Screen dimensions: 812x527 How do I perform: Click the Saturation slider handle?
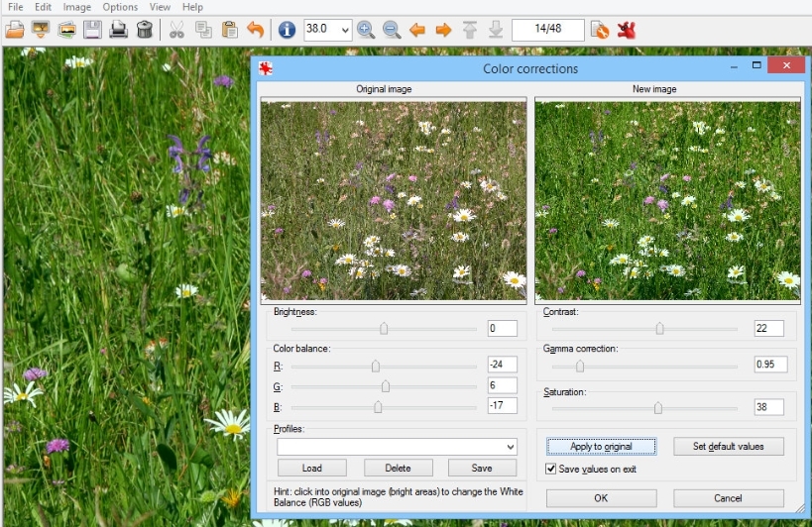coord(657,408)
